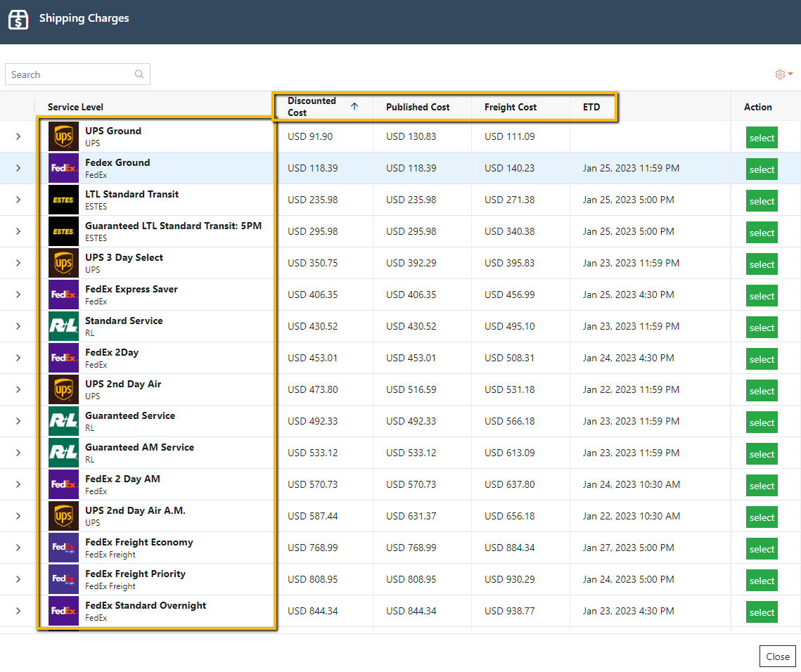Select the UPS 3 Day Select option
This screenshot has width=801, height=672.
(x=762, y=264)
